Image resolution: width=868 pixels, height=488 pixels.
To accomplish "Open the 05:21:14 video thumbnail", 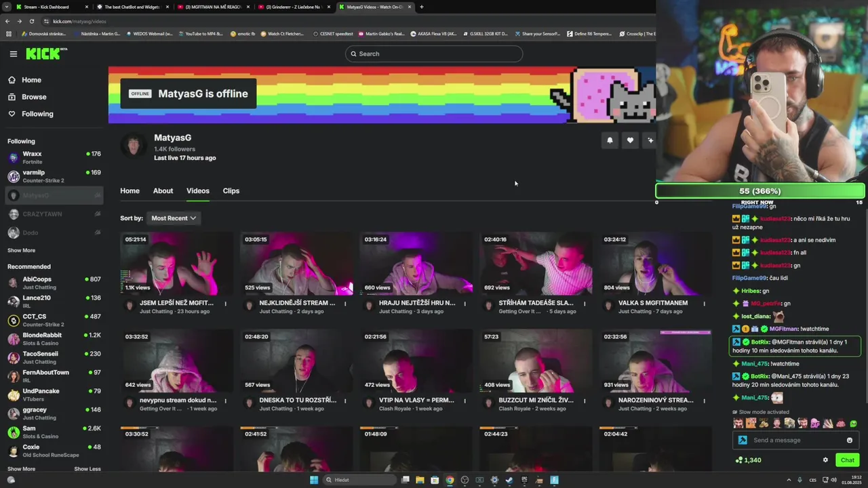I will pos(176,264).
